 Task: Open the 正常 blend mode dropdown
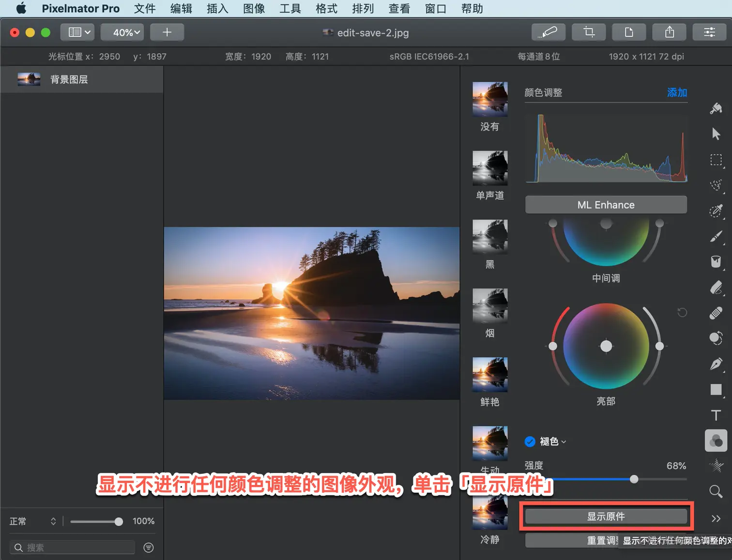point(33,521)
